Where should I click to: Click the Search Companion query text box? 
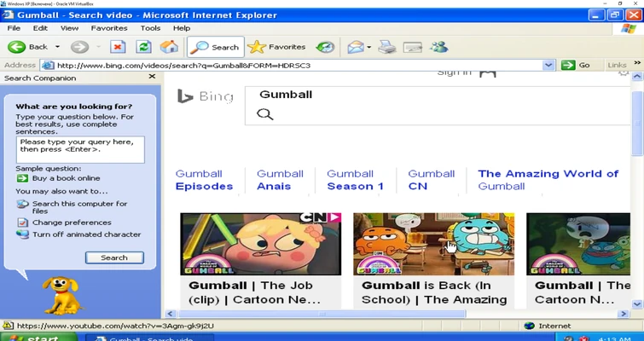(80, 150)
